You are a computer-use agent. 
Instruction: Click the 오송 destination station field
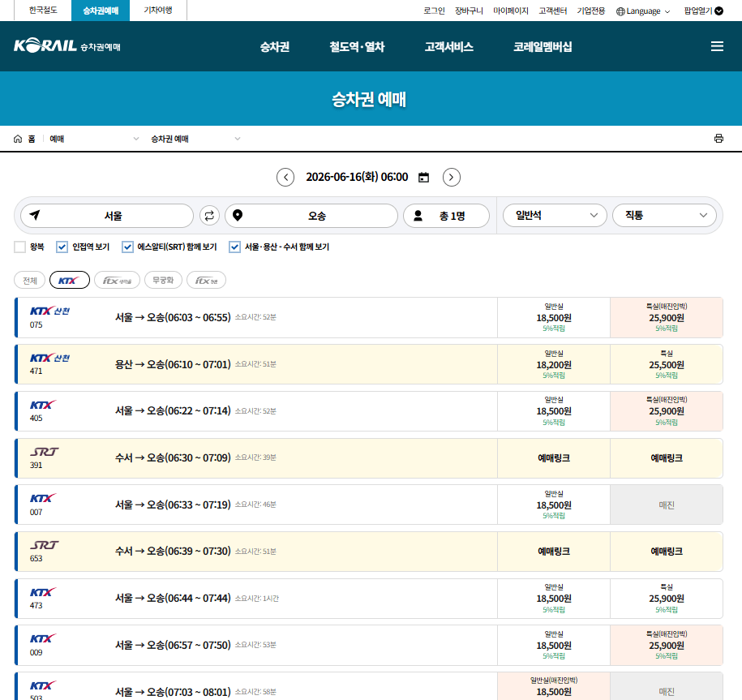311,216
